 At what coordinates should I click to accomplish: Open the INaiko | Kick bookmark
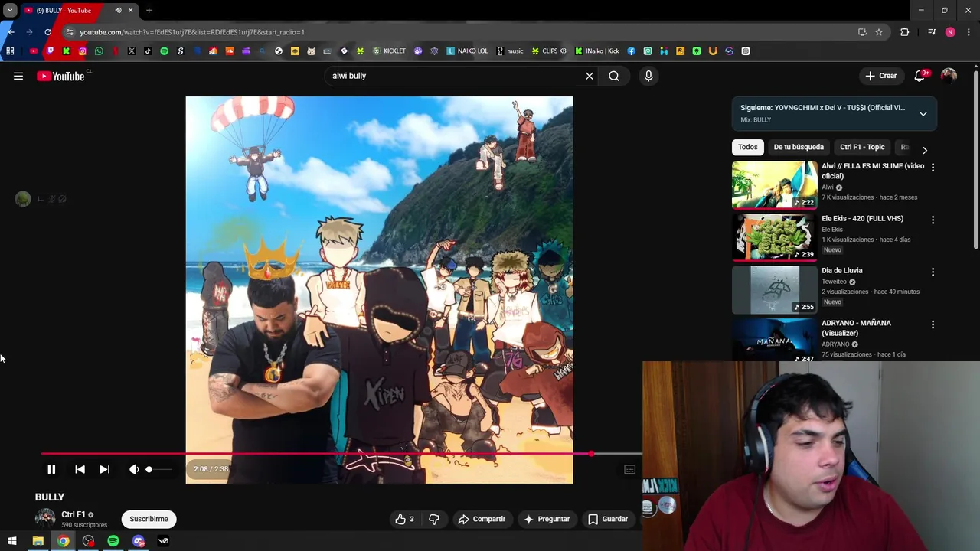click(x=597, y=51)
